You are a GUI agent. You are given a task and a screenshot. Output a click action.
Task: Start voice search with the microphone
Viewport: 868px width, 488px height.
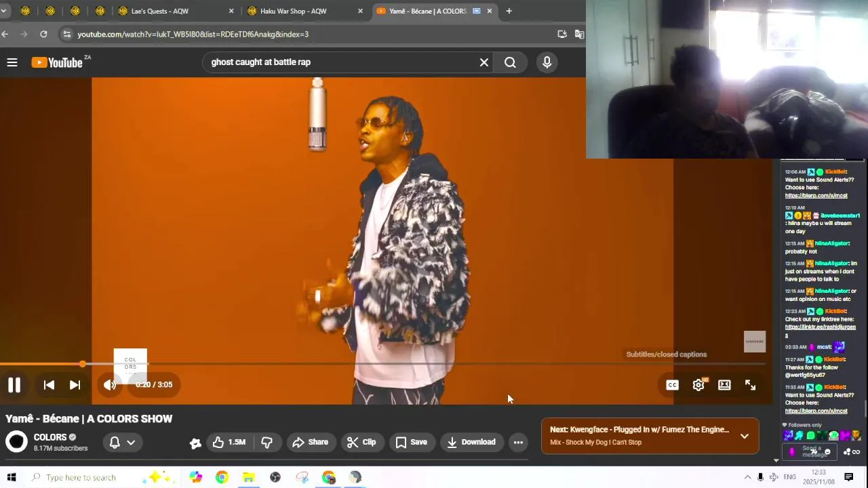coord(547,62)
